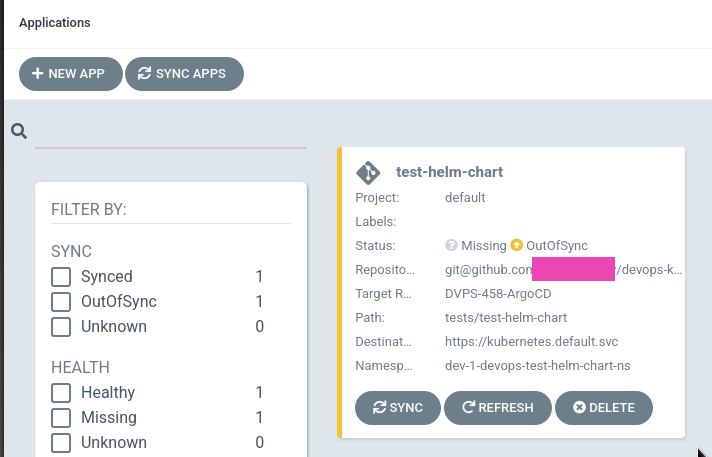The width and height of the screenshot is (712, 457).
Task: Click the Applications page heading
Action: [x=55, y=23]
